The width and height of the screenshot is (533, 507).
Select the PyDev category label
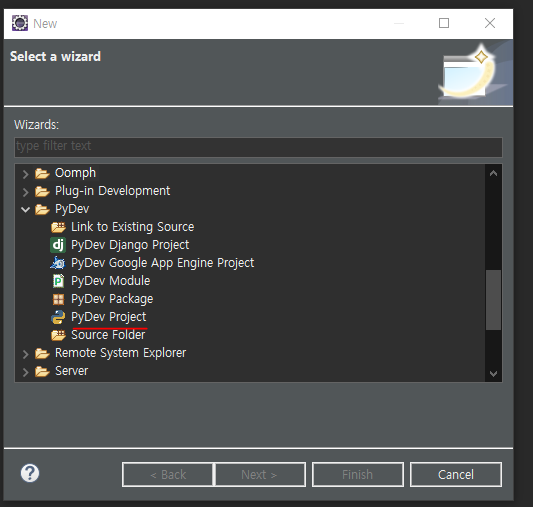(x=72, y=209)
